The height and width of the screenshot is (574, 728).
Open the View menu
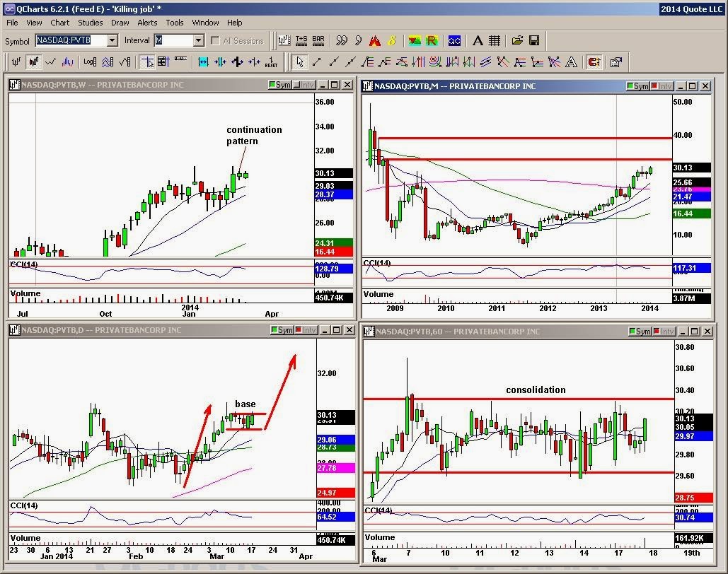[34, 23]
